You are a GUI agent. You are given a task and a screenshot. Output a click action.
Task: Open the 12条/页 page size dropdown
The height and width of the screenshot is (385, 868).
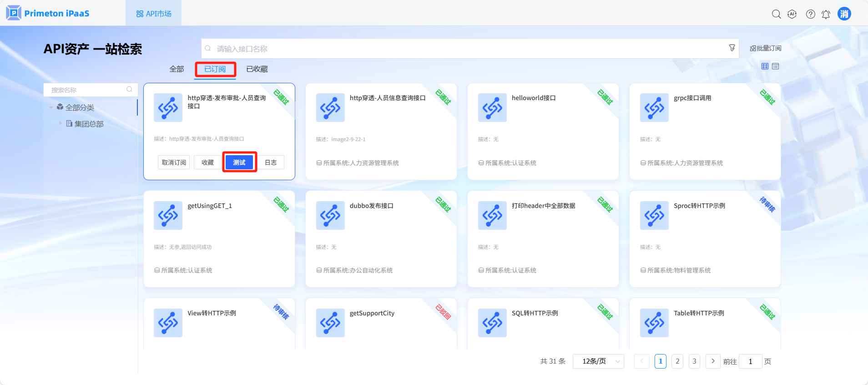pyautogui.click(x=598, y=361)
